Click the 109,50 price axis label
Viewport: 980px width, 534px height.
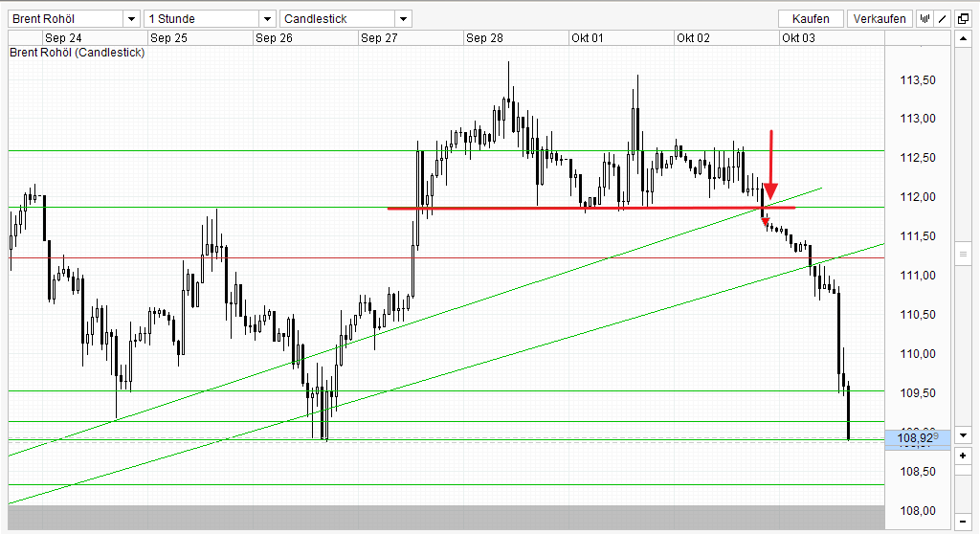pos(918,392)
